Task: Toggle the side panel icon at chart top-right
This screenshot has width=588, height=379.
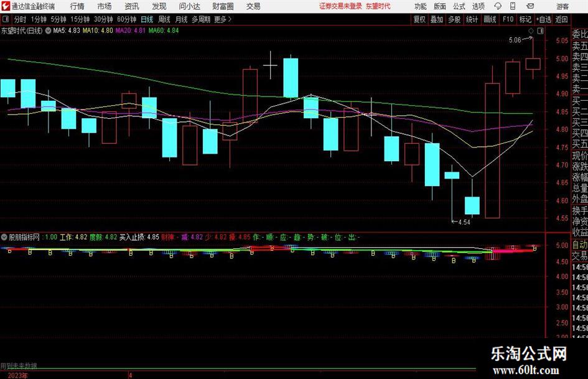Action: pyautogui.click(x=540, y=30)
